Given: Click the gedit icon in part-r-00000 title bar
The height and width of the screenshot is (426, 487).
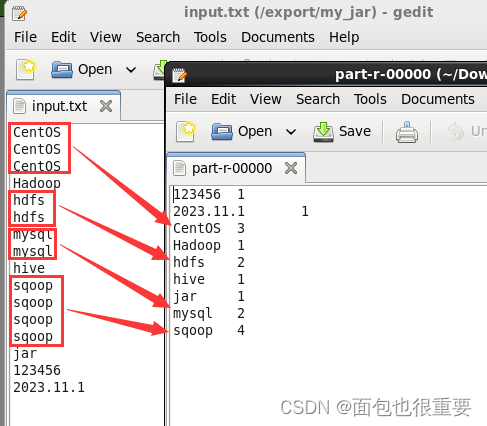Looking at the screenshot, I should [179, 75].
